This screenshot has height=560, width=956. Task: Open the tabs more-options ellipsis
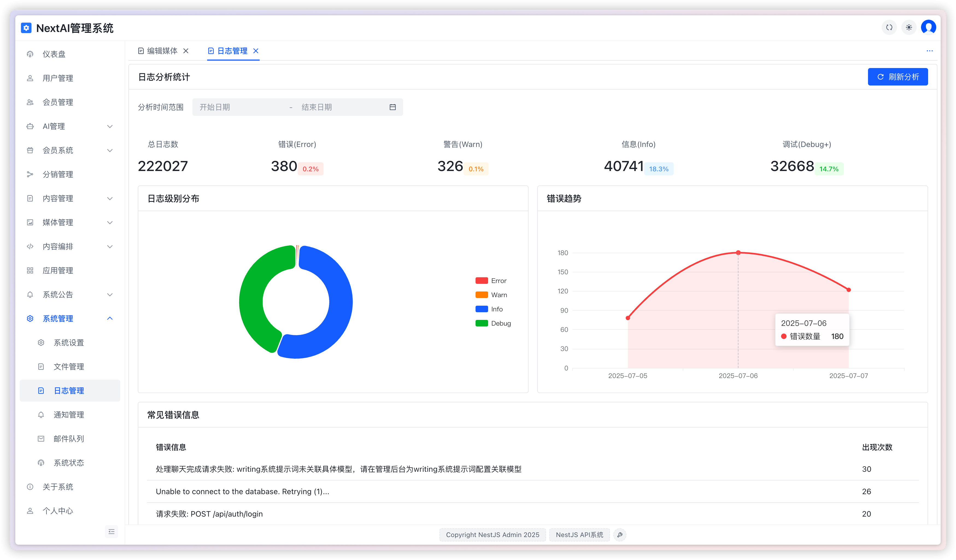click(929, 51)
